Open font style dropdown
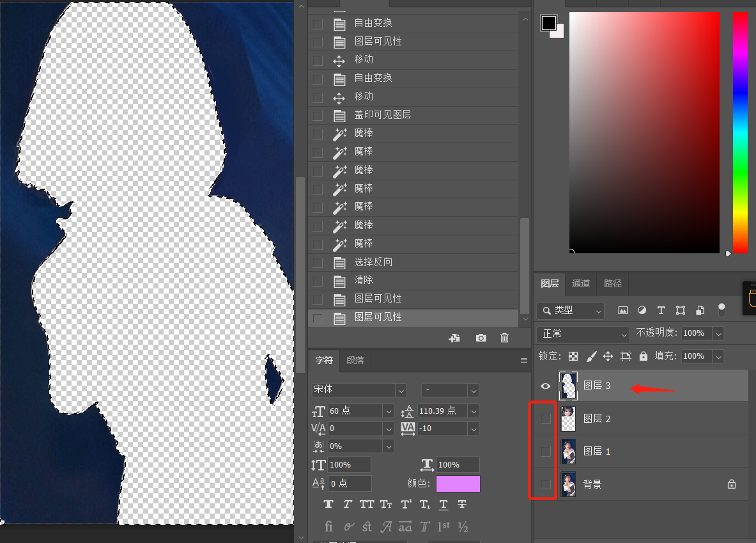Image resolution: width=756 pixels, height=543 pixels. [474, 390]
